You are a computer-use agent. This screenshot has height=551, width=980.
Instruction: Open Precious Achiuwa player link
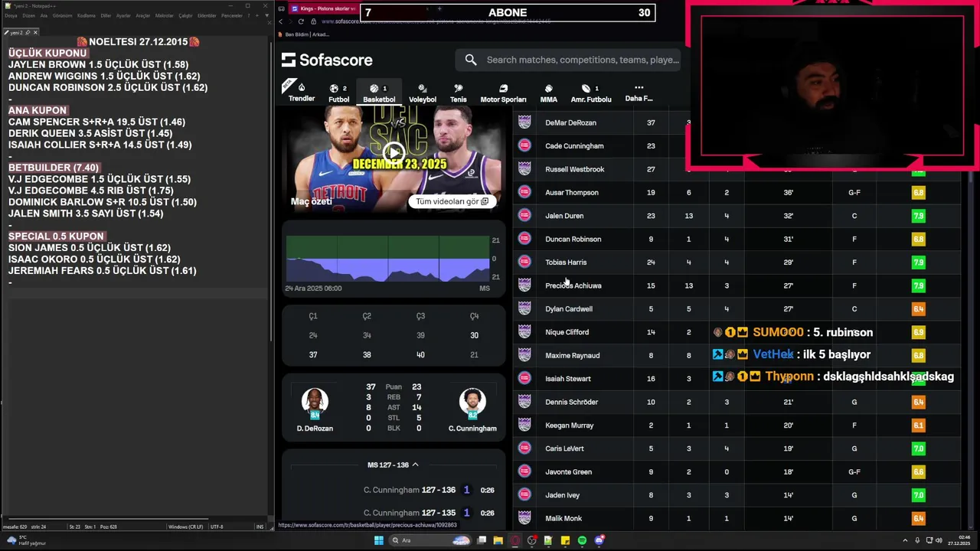click(573, 285)
